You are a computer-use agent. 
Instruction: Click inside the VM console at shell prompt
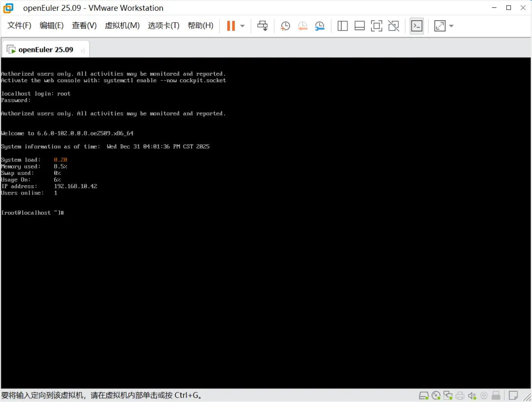tap(33, 213)
